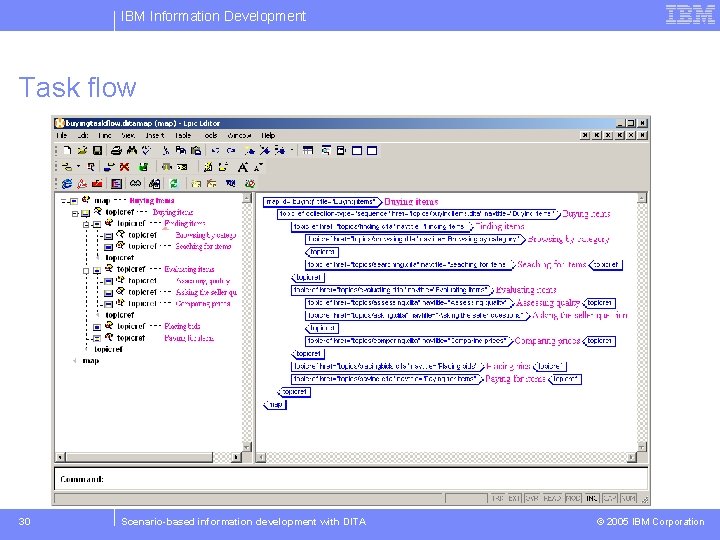720x540 pixels.
Task: Click the red toolbox icon in third toolbar row
Action: pos(97,184)
